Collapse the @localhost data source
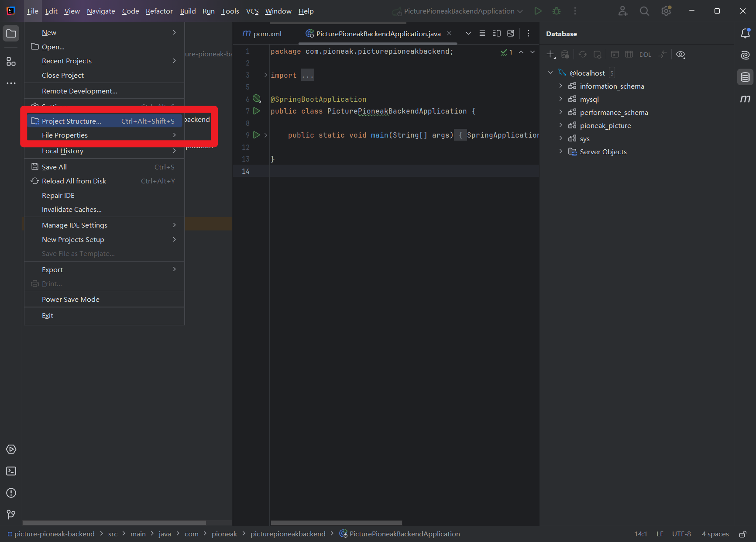756x542 pixels. (x=550, y=73)
